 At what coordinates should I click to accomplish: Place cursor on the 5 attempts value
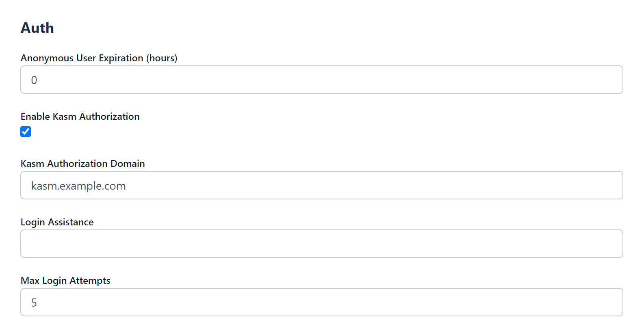(x=34, y=303)
